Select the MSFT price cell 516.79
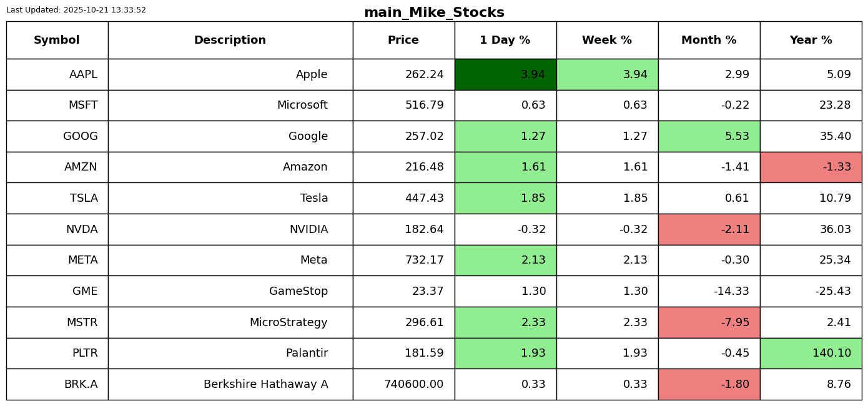The height and width of the screenshot is (406, 868). [x=403, y=106]
